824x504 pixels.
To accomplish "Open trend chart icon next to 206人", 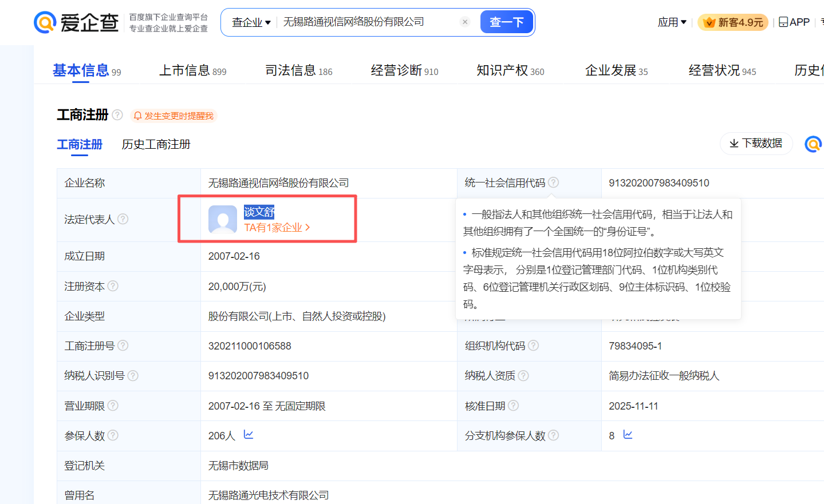I will (x=249, y=435).
